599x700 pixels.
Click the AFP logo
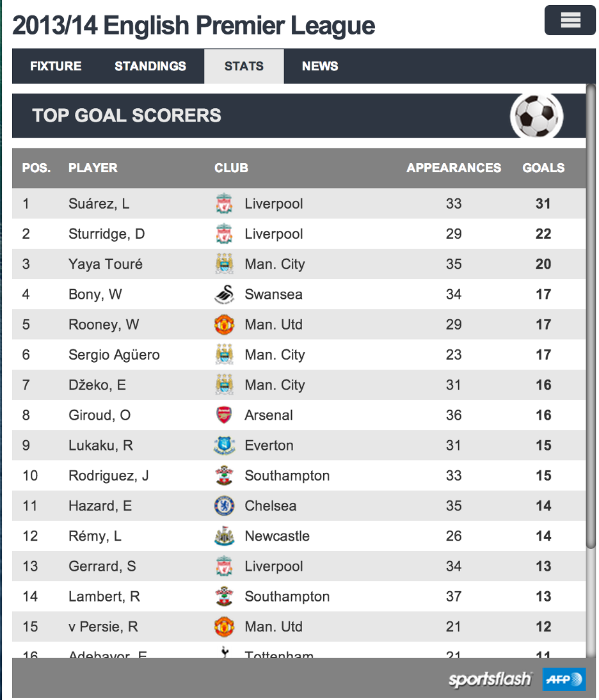(x=564, y=680)
